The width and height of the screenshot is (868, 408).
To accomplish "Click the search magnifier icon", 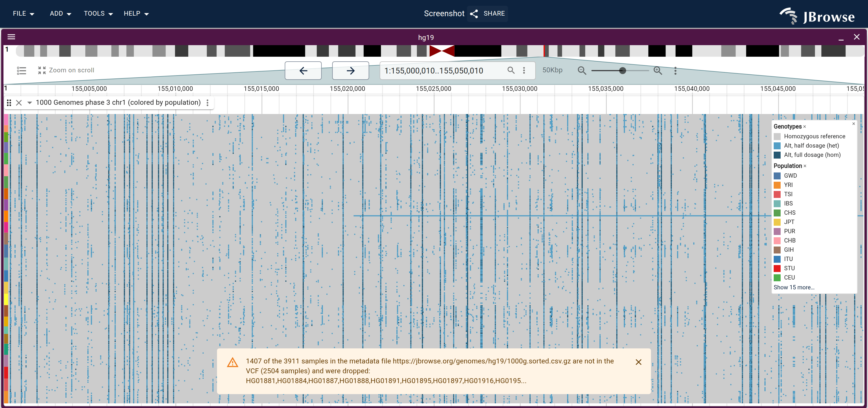I will [511, 70].
